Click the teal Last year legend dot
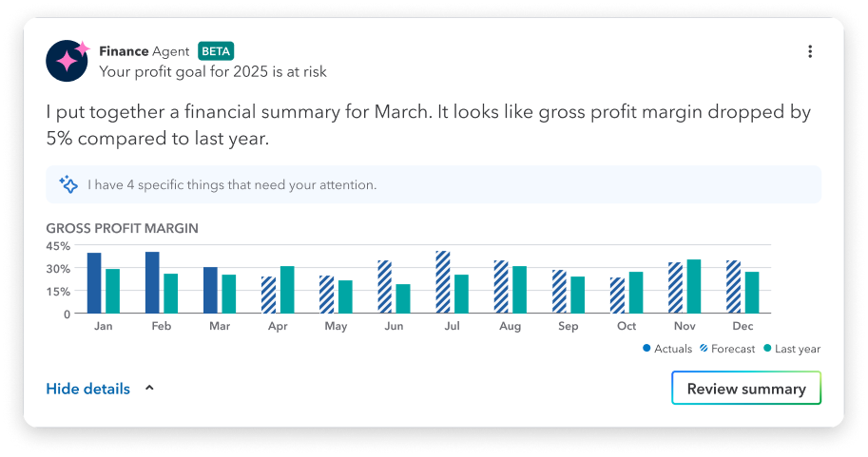The width and height of the screenshot is (868, 457). pos(767,349)
